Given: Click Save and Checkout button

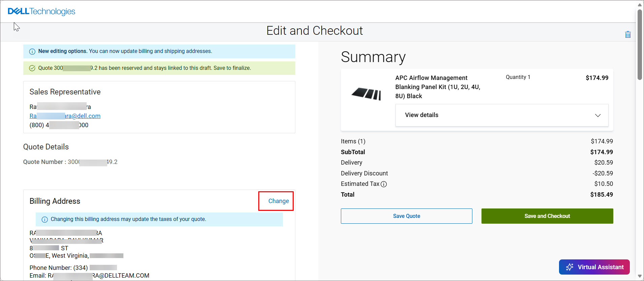Looking at the screenshot, I should pyautogui.click(x=547, y=216).
